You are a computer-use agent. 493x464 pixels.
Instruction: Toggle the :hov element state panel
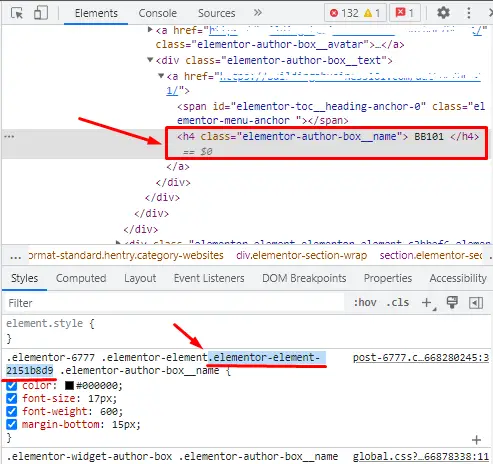pos(365,303)
